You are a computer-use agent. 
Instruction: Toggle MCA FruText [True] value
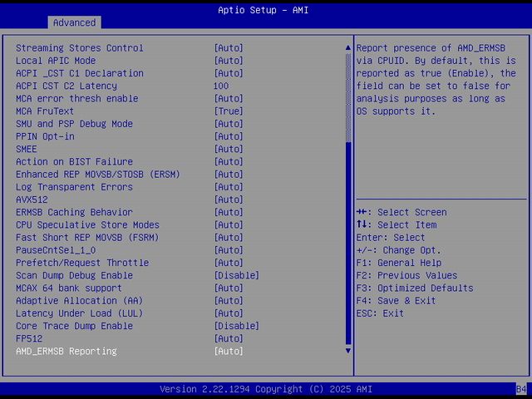pyautogui.click(x=229, y=111)
